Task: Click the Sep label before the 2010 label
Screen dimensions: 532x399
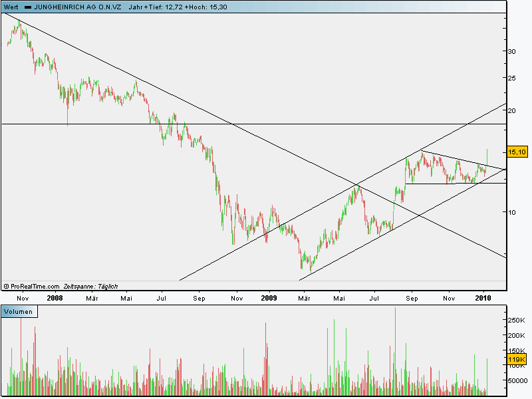Action: (x=412, y=298)
